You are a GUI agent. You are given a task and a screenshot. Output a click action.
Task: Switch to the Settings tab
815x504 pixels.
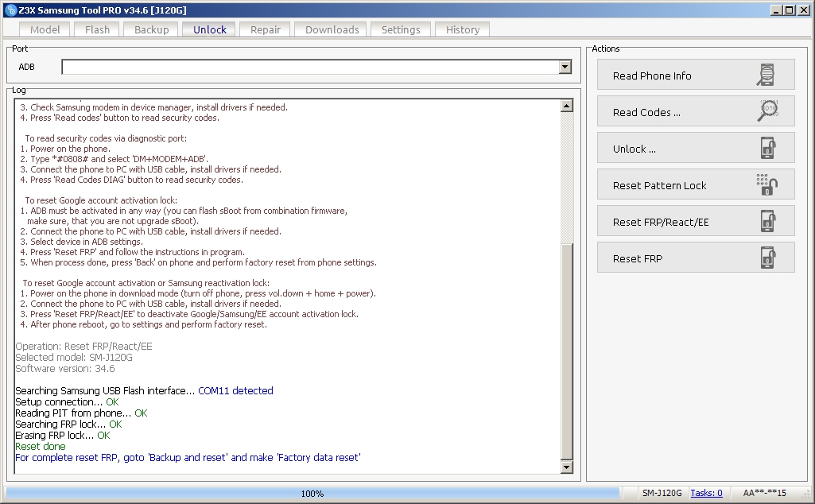(x=400, y=29)
